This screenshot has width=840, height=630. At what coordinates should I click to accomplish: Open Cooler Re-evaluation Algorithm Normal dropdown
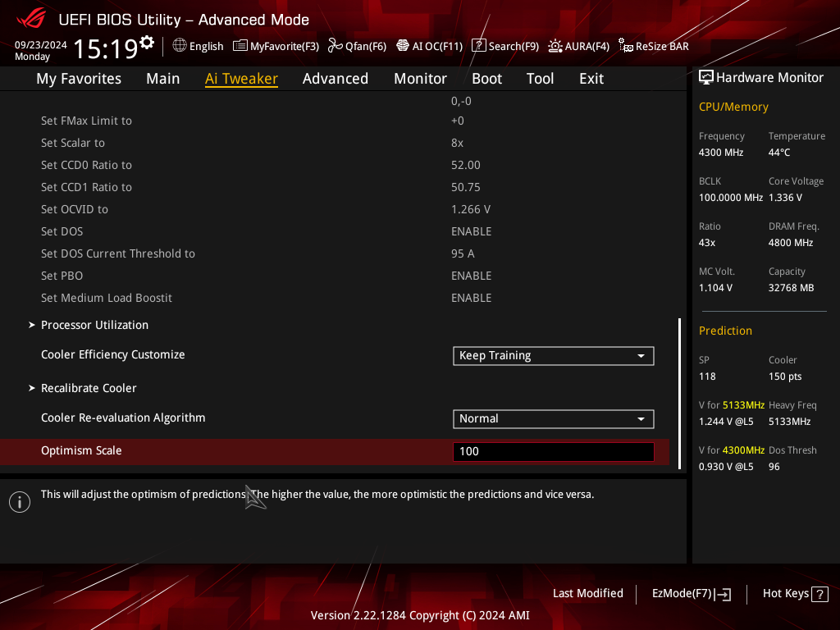point(554,419)
